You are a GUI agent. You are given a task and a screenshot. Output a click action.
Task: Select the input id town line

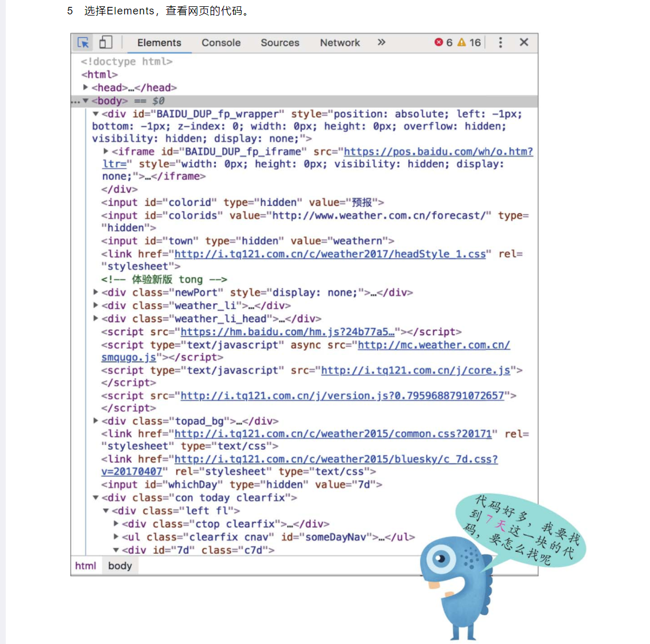click(x=248, y=241)
